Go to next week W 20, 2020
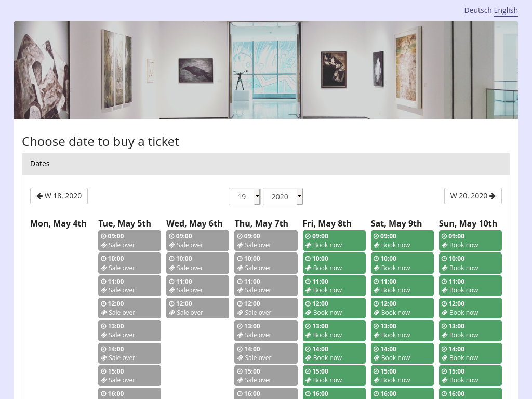Image resolution: width=532 pixels, height=399 pixels. pos(472,196)
